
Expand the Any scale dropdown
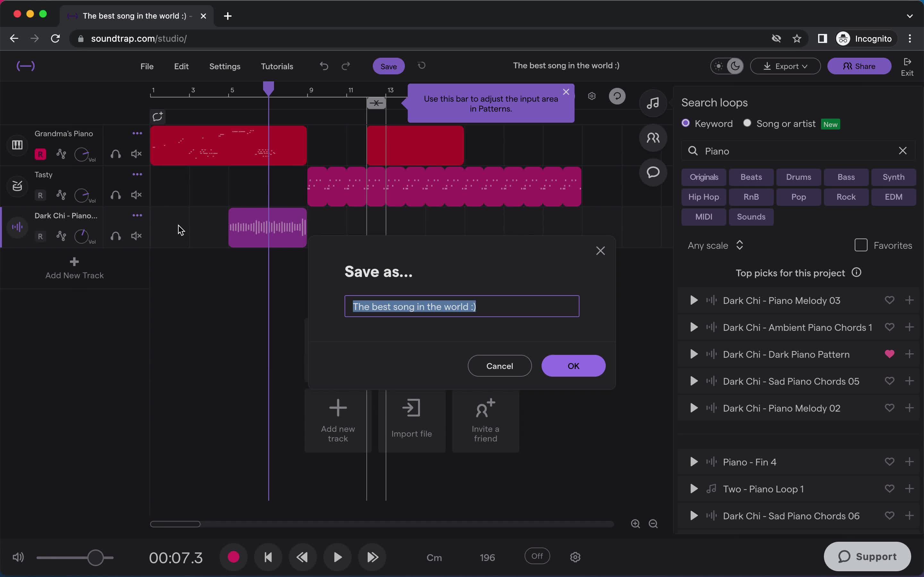click(x=715, y=245)
